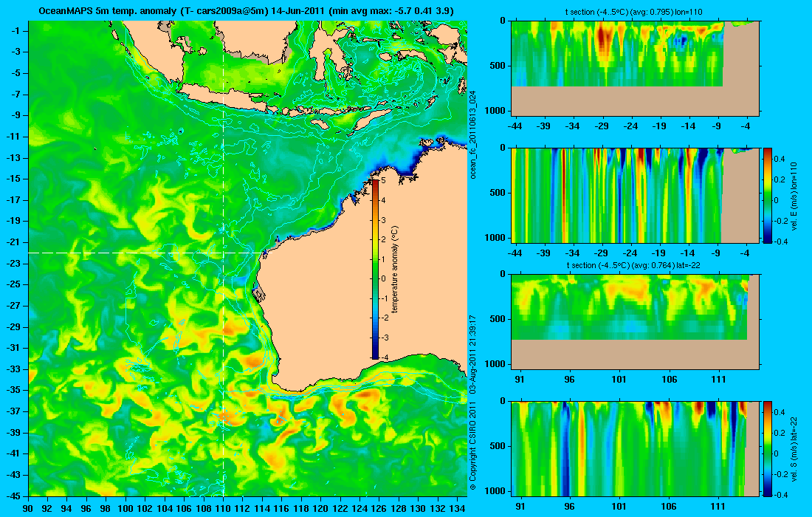
Task: Click the '-44' latitude label under the lon=110 temperature section
Action: pos(515,126)
